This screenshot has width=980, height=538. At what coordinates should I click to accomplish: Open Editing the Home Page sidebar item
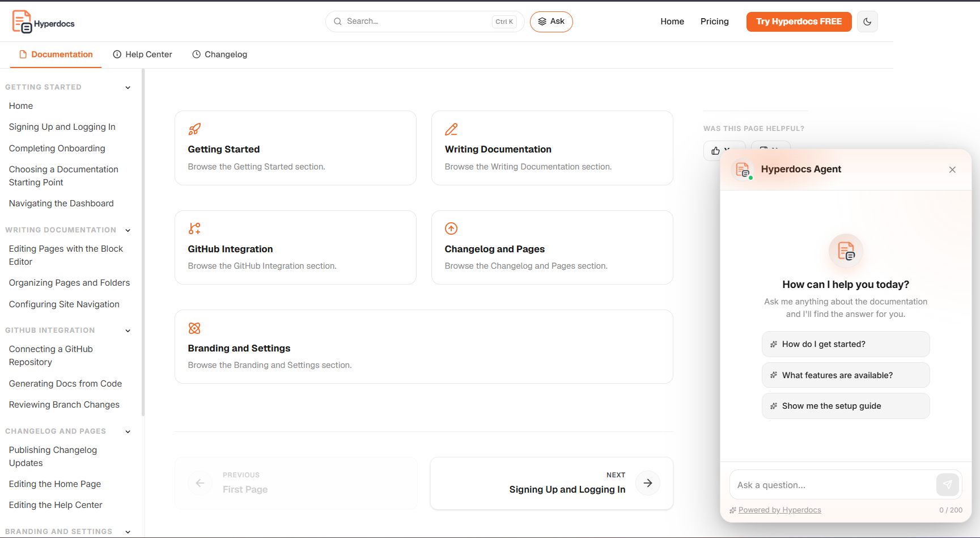[x=55, y=484]
